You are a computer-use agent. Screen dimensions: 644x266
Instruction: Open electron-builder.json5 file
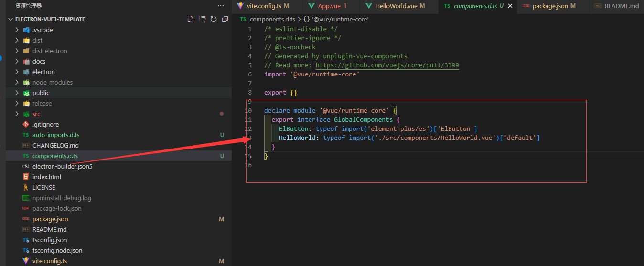click(x=62, y=166)
